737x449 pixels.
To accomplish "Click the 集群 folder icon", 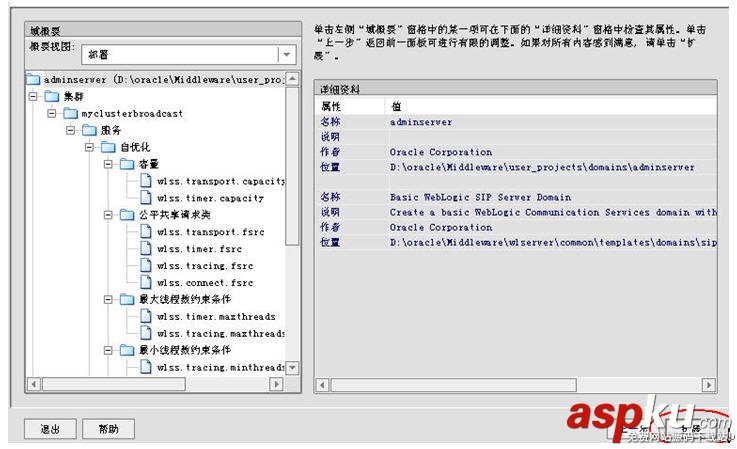I will (x=52, y=96).
